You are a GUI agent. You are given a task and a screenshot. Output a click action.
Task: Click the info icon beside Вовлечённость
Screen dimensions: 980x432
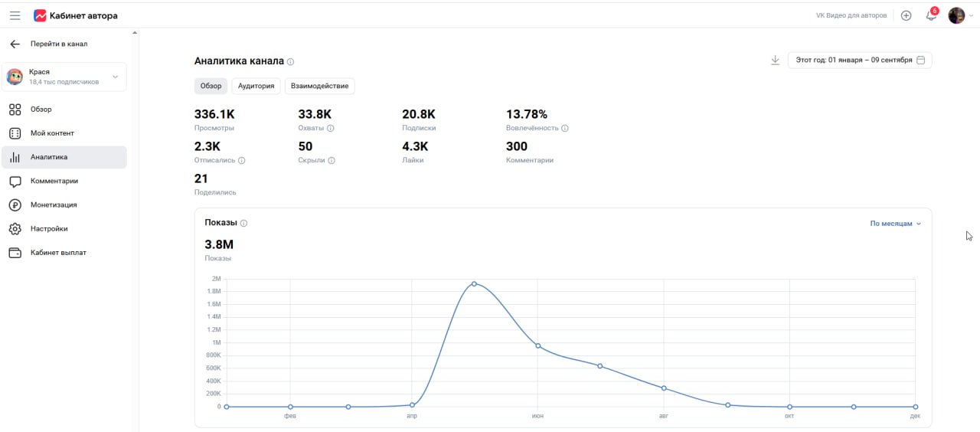(565, 129)
